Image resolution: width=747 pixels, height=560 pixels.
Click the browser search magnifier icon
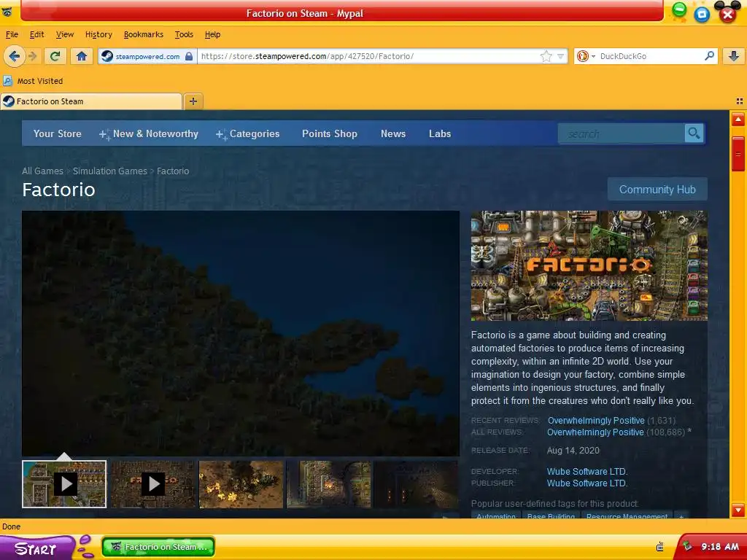click(x=709, y=55)
